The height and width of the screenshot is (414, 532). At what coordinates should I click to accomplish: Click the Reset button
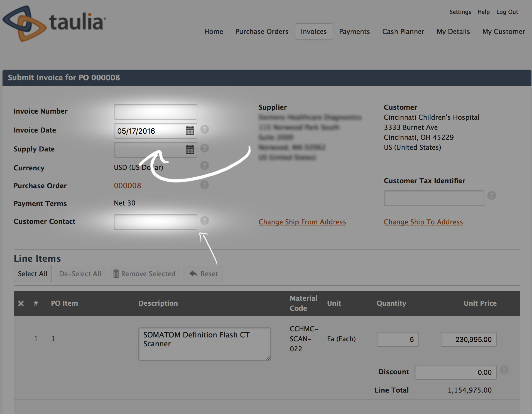[x=203, y=274]
